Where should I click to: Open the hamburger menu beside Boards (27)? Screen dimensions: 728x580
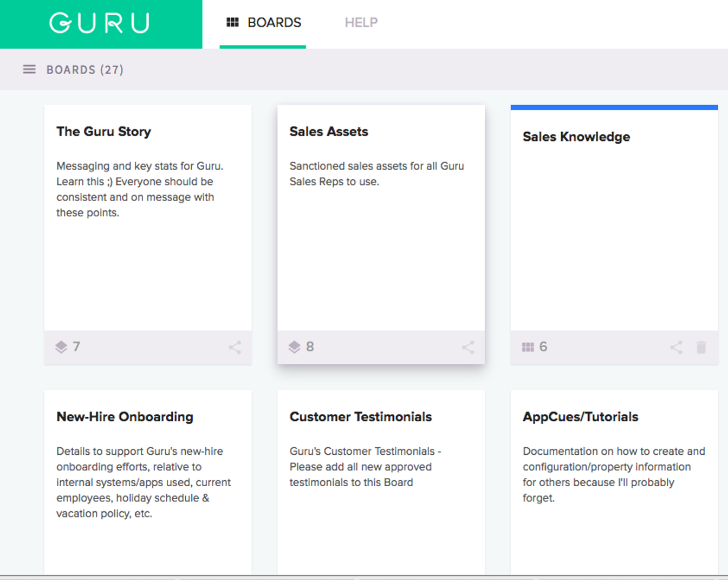[x=29, y=69]
